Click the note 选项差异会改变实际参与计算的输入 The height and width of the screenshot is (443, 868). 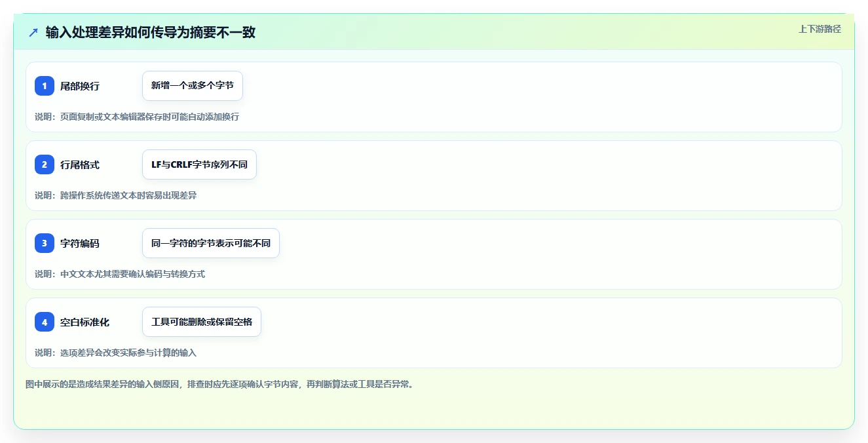point(115,353)
